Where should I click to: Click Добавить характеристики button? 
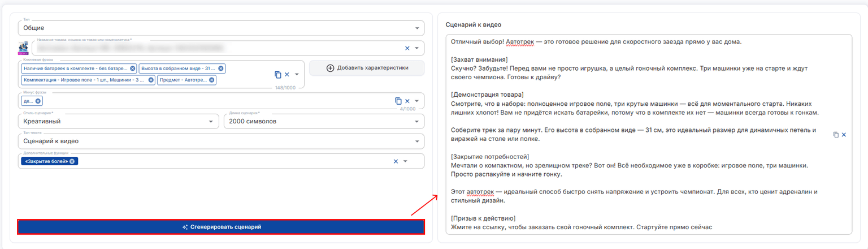click(367, 68)
